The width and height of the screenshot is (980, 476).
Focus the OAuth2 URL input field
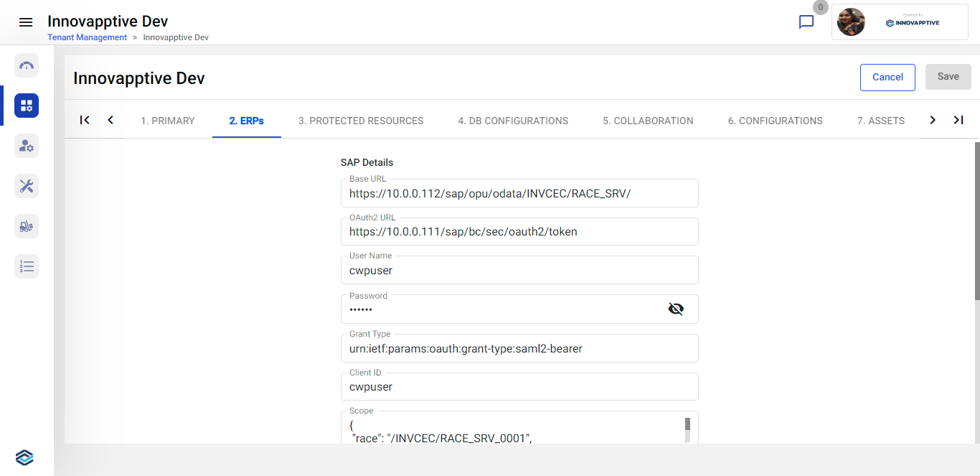point(519,232)
